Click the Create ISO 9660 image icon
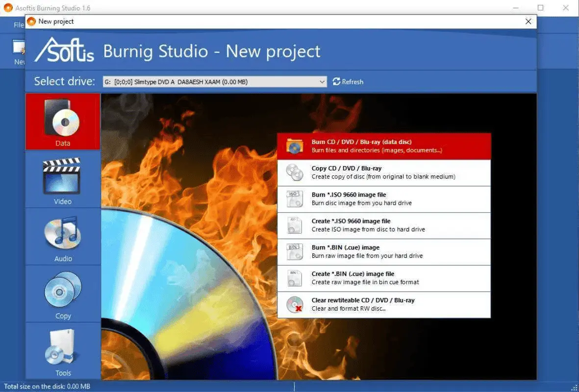The height and width of the screenshot is (392, 579). click(x=295, y=225)
